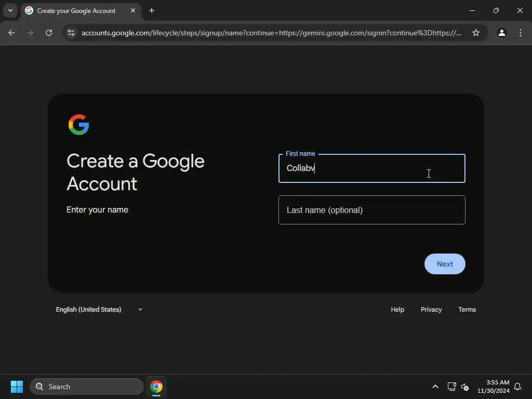This screenshot has width=532, height=399.
Task: Click the Create a Google Account heading
Action: coord(136,172)
